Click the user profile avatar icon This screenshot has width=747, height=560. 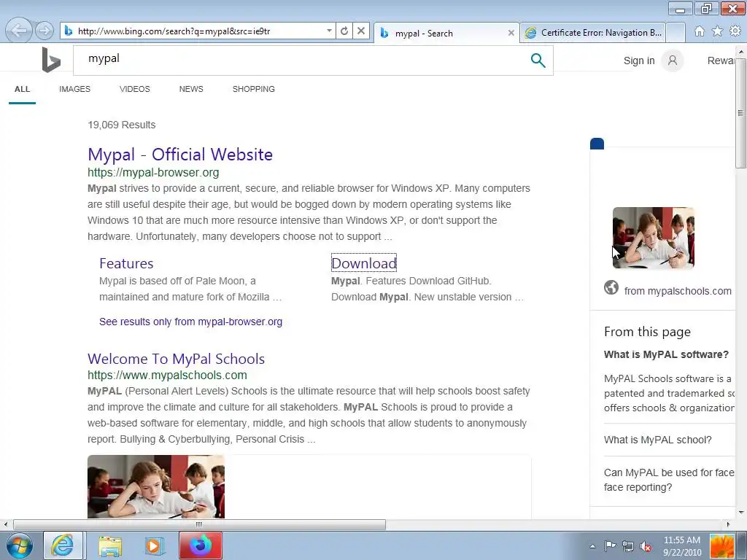[x=672, y=61]
